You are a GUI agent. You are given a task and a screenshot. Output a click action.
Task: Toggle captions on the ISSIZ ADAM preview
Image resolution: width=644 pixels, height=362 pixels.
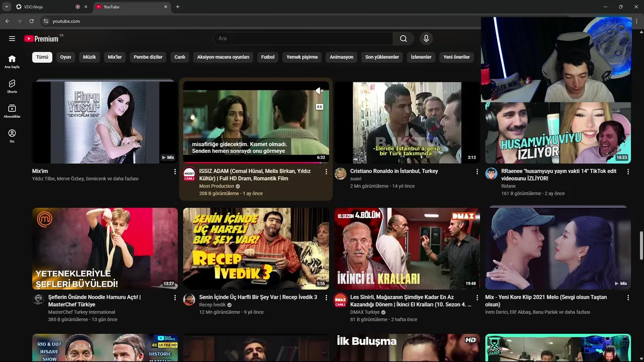point(319,107)
